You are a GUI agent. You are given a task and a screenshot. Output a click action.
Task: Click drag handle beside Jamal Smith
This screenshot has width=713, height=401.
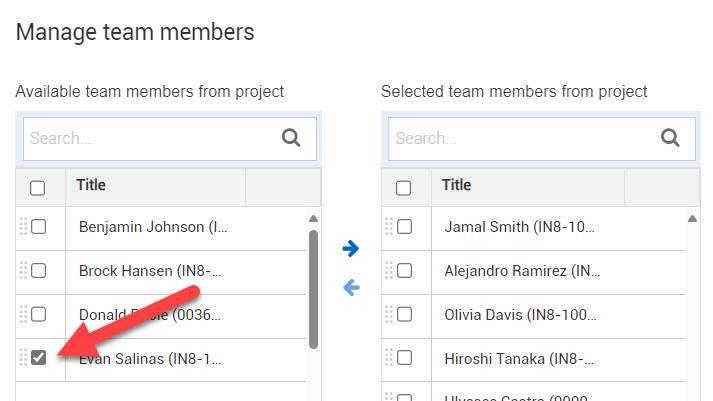click(390, 227)
